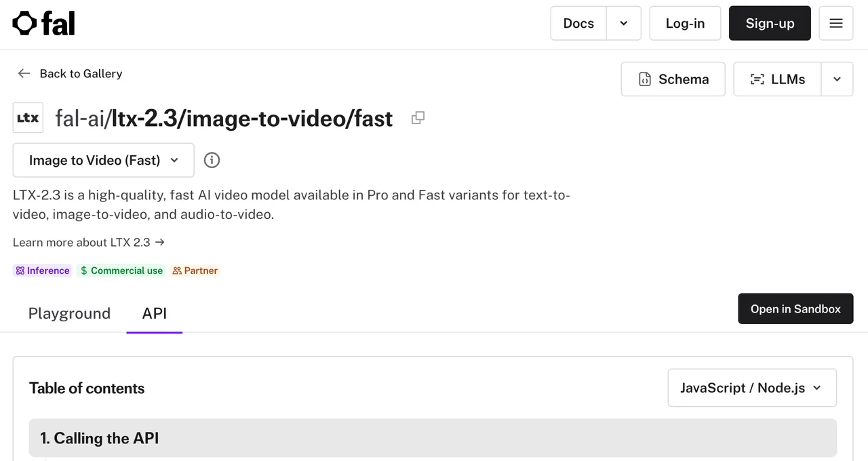Open the hamburger menu icon
The image size is (868, 461).
(x=836, y=23)
